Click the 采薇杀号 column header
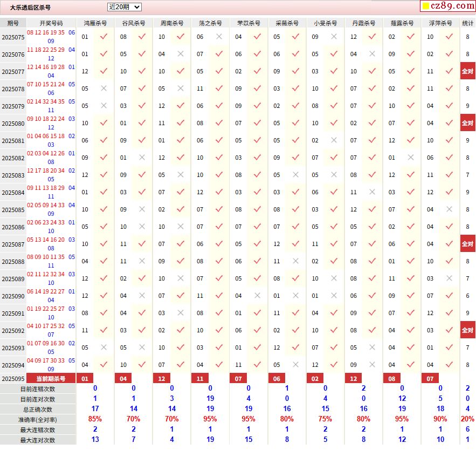 pyautogui.click(x=287, y=23)
